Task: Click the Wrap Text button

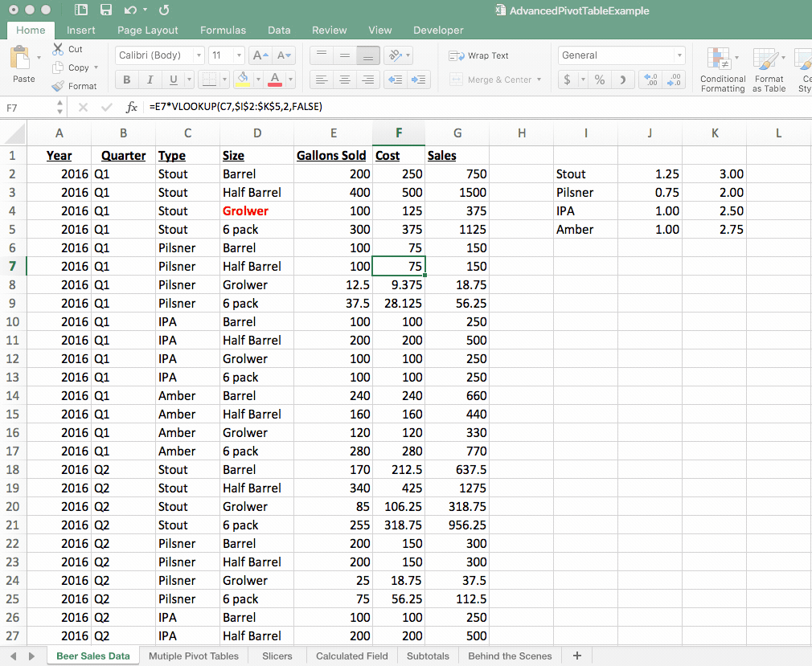Action: click(479, 55)
